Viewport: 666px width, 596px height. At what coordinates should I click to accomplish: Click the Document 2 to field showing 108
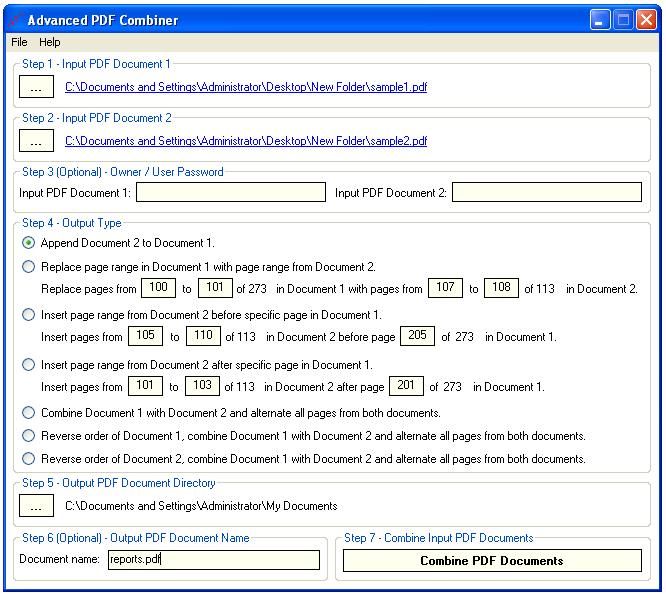[501, 288]
